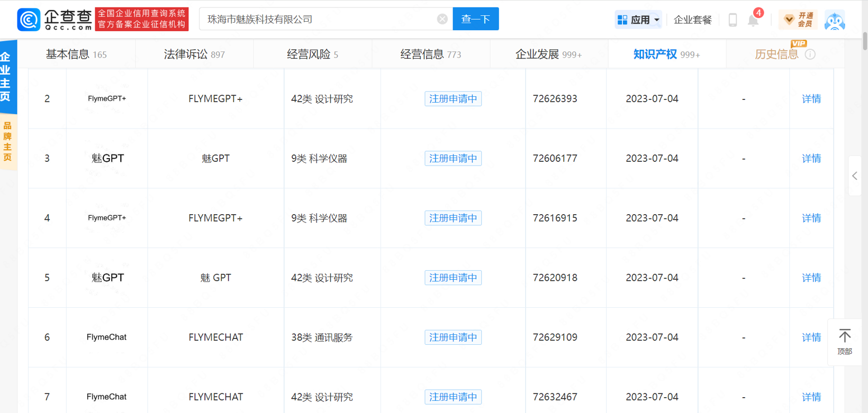Click 注册申请中 status in row 5

453,278
